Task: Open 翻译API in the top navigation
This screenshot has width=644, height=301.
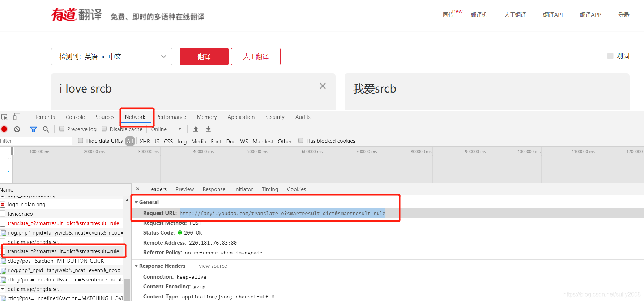Action: [x=553, y=15]
